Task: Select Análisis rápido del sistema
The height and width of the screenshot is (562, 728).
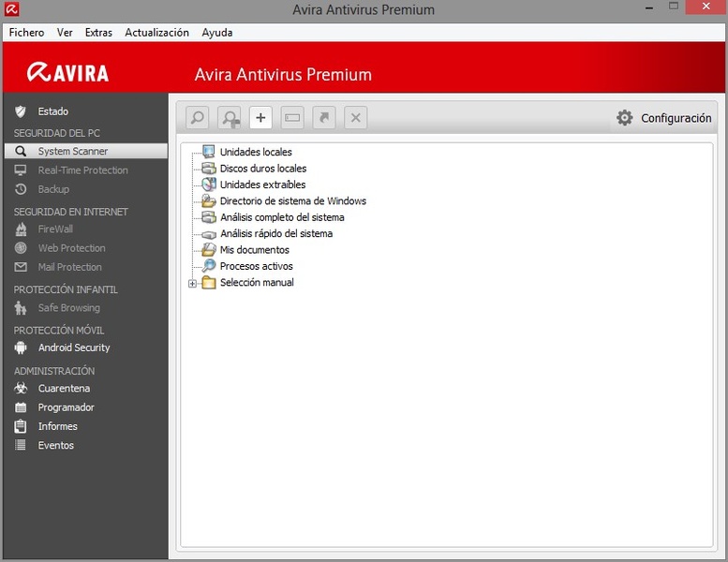Action: click(x=276, y=233)
